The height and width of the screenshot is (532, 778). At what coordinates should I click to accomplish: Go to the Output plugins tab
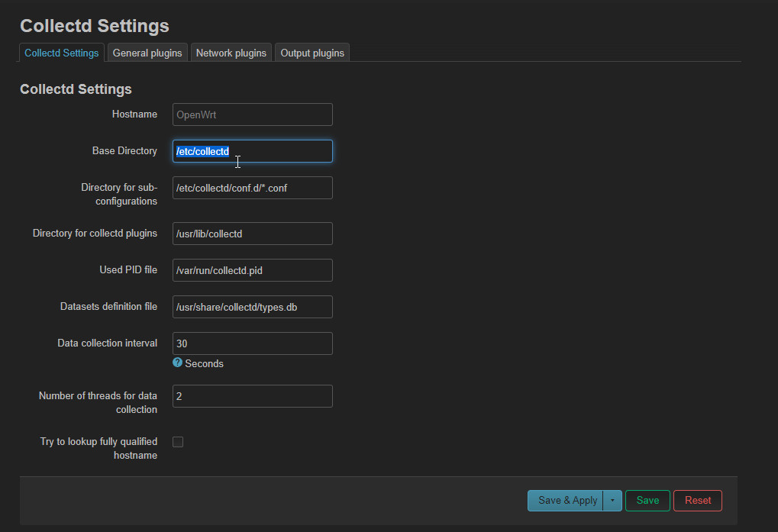pyautogui.click(x=312, y=53)
